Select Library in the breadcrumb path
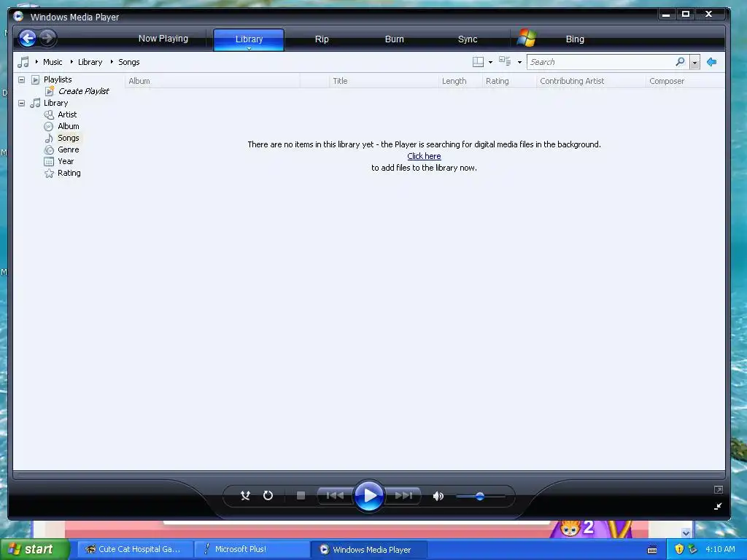This screenshot has width=747, height=560. click(x=90, y=62)
